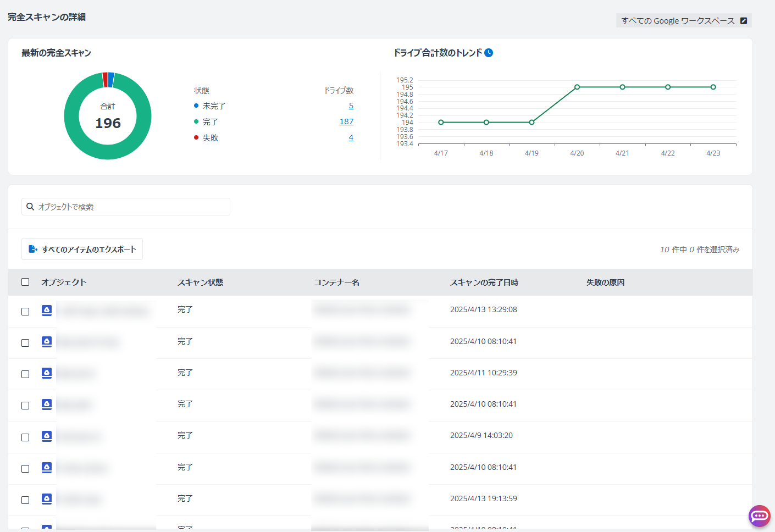
Task: Click the 未完了 legend label
Action: coord(214,106)
